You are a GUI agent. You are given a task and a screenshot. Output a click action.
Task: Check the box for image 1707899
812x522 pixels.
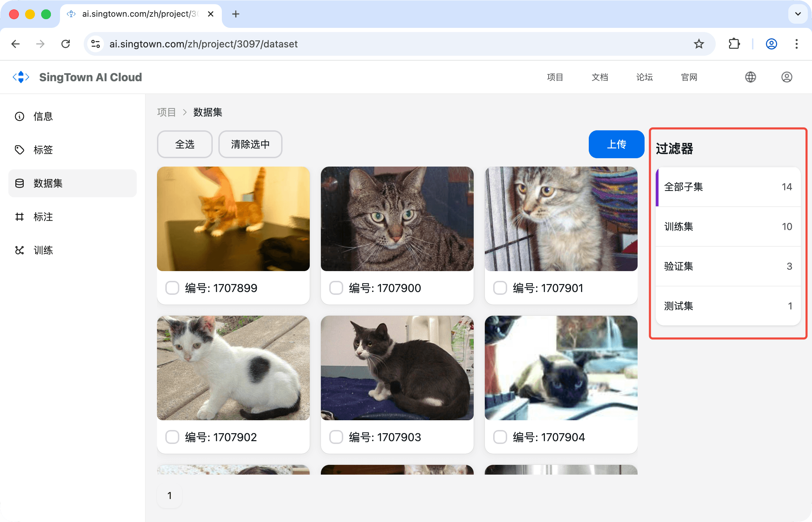point(172,288)
